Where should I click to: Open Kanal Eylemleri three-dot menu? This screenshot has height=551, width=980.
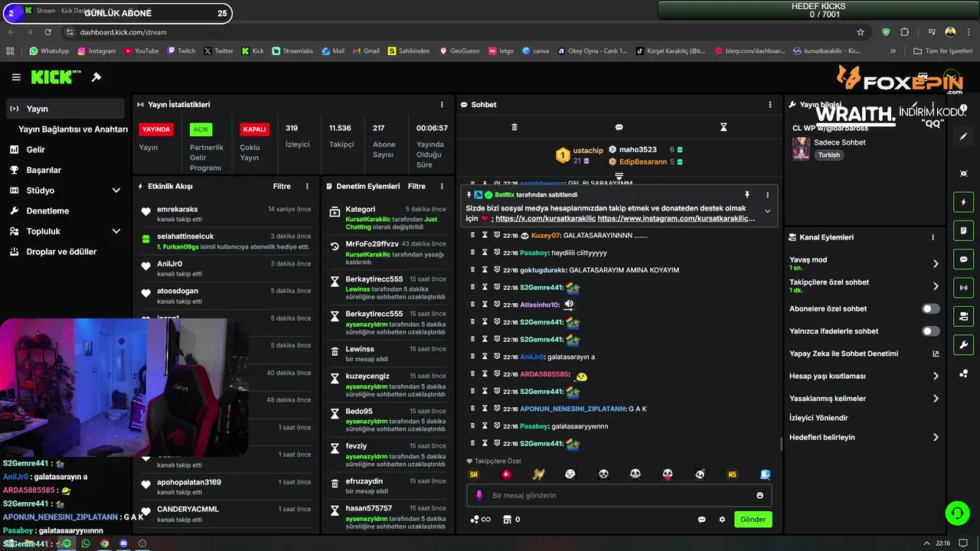(x=933, y=237)
